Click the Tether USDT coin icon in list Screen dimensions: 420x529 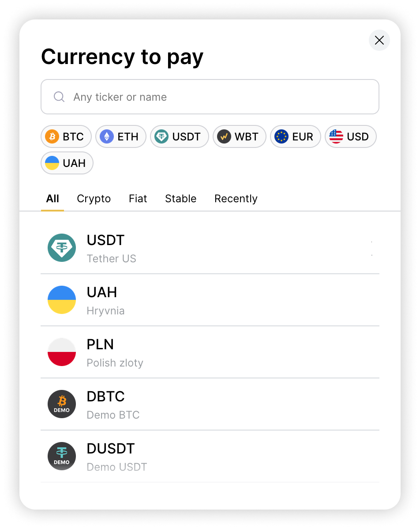pos(62,248)
